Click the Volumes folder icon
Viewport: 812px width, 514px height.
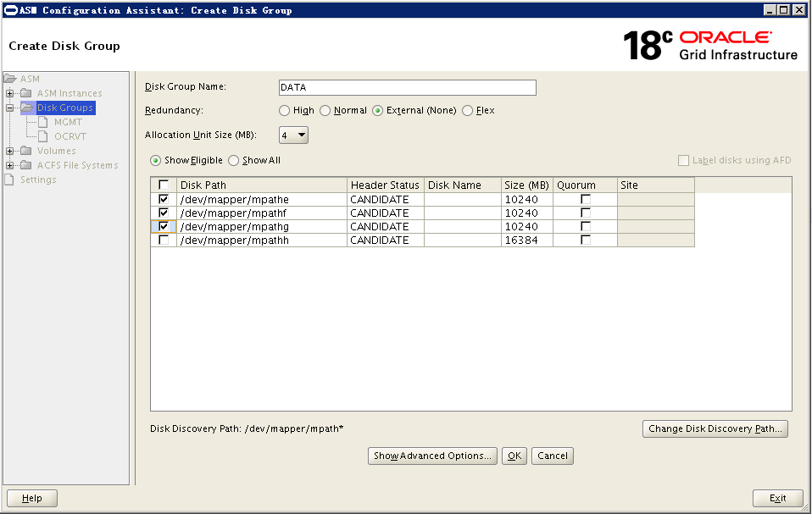[26, 151]
